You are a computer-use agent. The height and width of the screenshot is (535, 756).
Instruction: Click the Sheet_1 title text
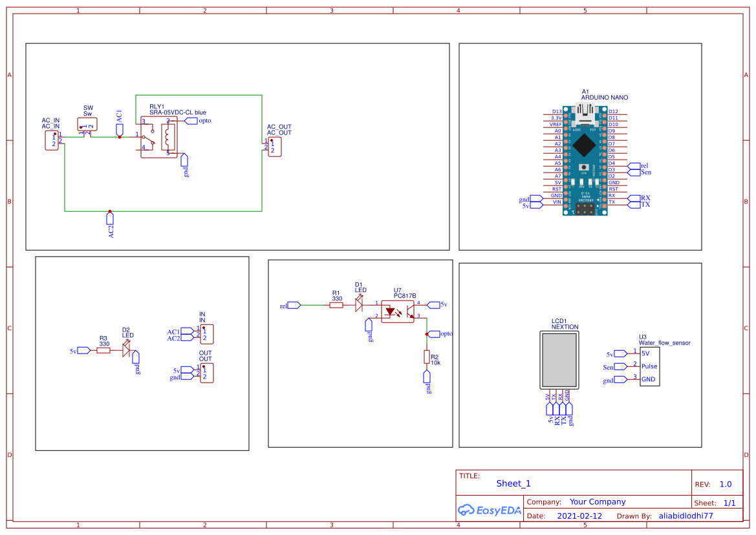coord(513,483)
